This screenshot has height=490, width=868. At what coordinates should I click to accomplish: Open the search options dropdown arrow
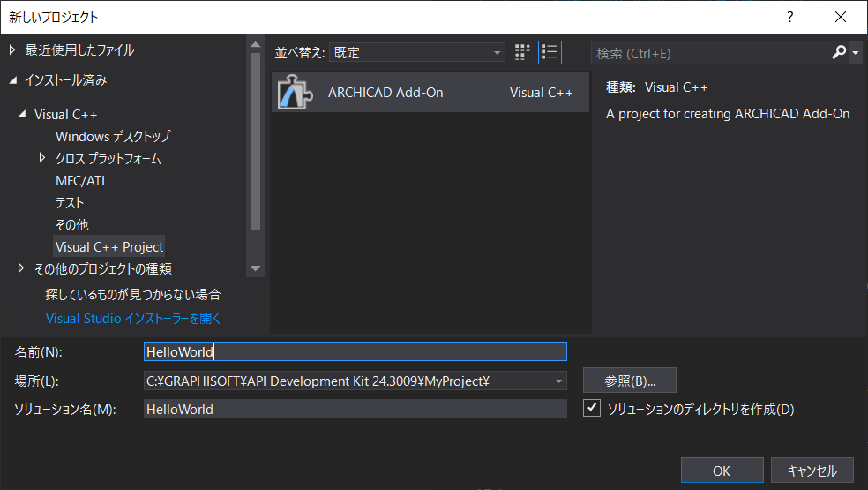tap(856, 53)
